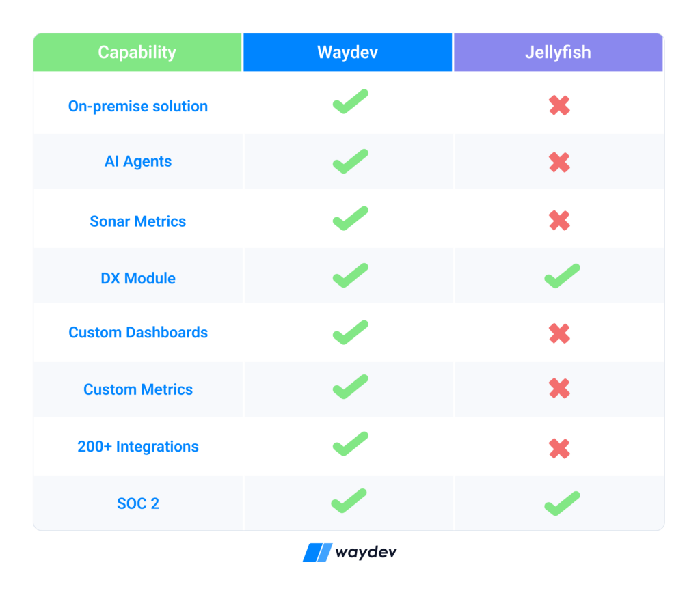The width and height of the screenshot is (700, 595).
Task: Select the Waydev column header
Action: [348, 52]
